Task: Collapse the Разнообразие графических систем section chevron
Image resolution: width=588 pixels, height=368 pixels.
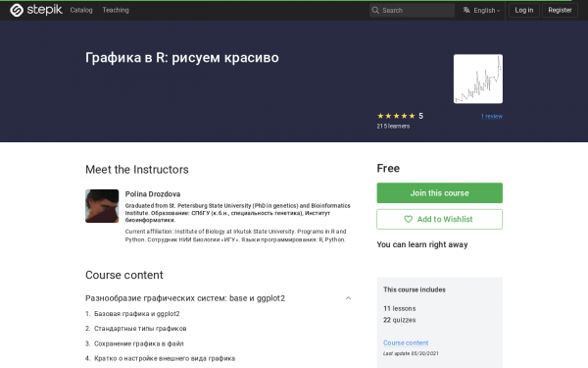Action: pyautogui.click(x=348, y=298)
